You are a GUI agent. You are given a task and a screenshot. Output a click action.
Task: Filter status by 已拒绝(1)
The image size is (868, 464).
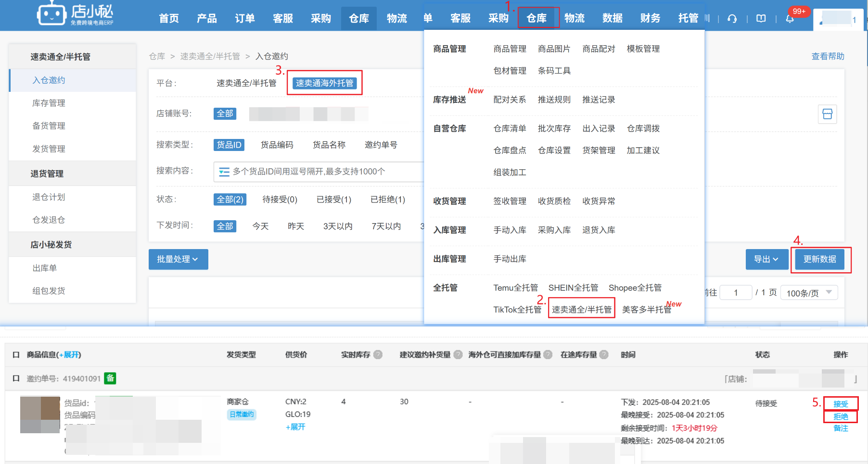coord(388,200)
